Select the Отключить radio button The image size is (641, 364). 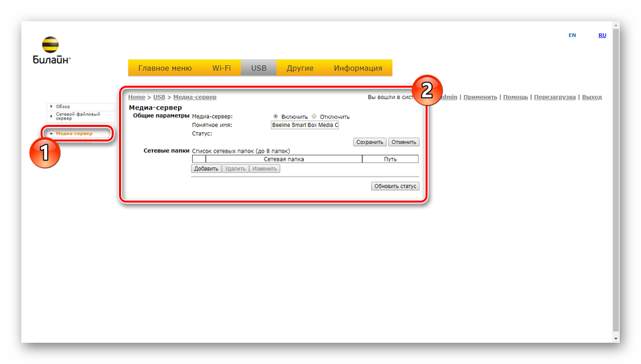(x=315, y=116)
